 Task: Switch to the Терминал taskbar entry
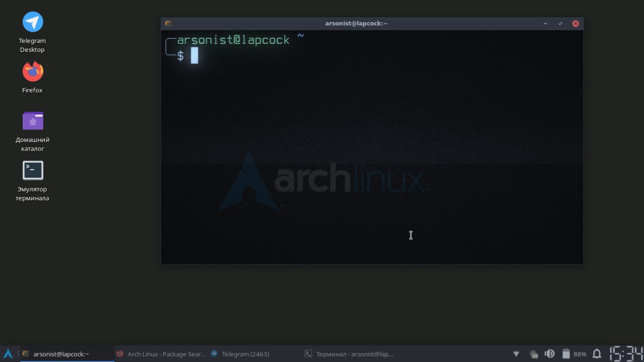click(349, 354)
